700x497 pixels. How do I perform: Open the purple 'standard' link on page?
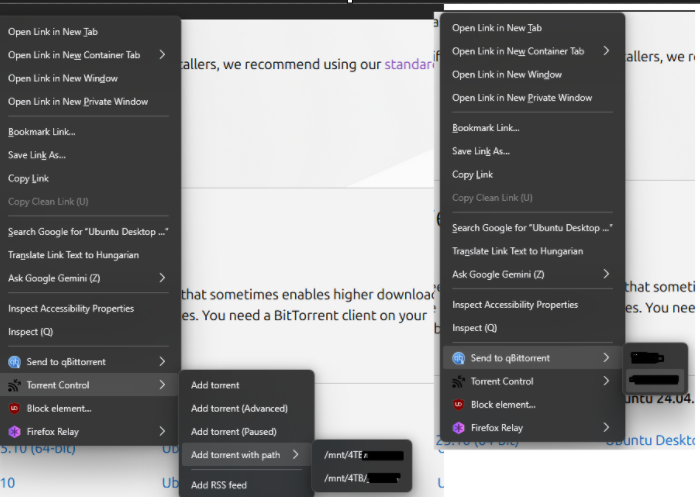click(x=409, y=64)
